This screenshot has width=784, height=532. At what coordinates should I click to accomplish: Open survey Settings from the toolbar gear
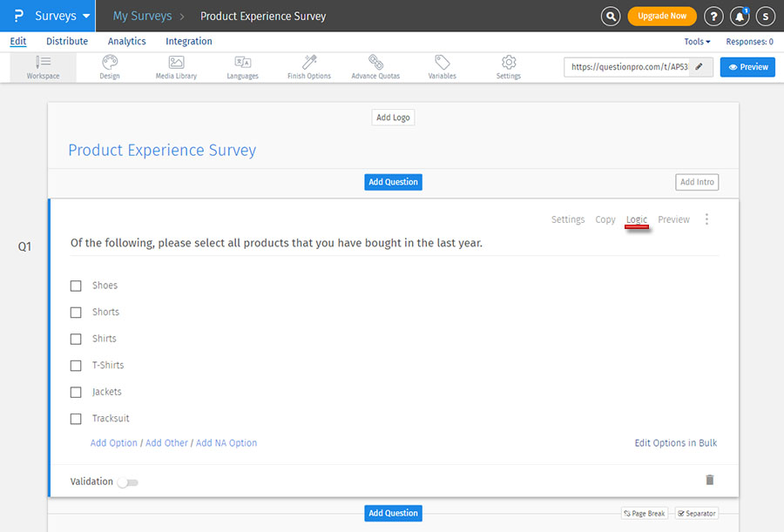click(508, 67)
